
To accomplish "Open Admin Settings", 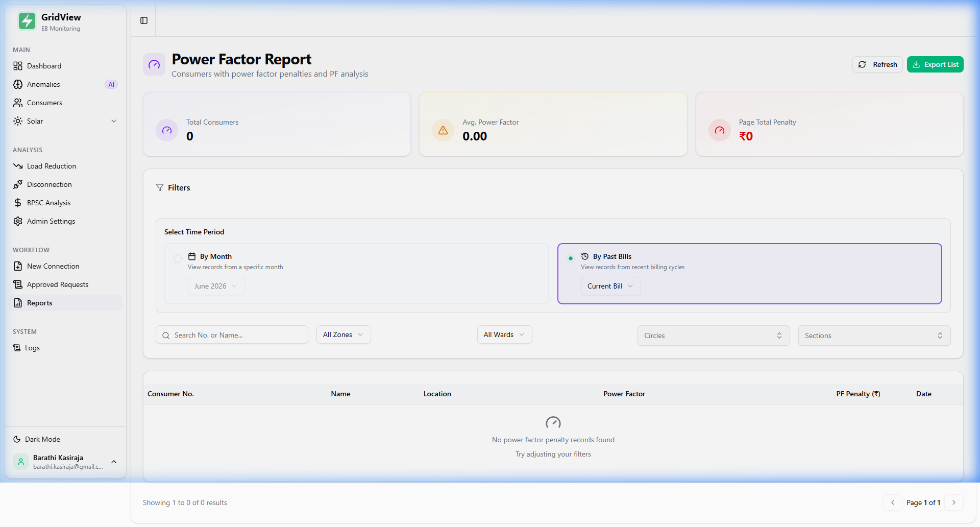I will 65,221.
